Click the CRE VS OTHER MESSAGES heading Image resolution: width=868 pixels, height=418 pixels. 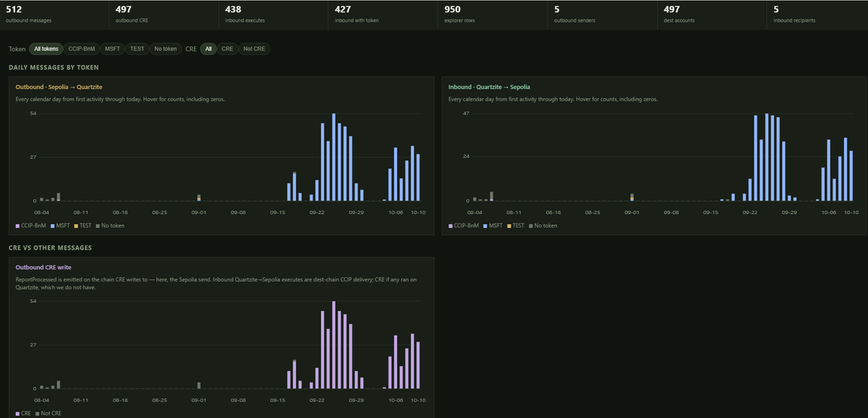pyautogui.click(x=50, y=247)
